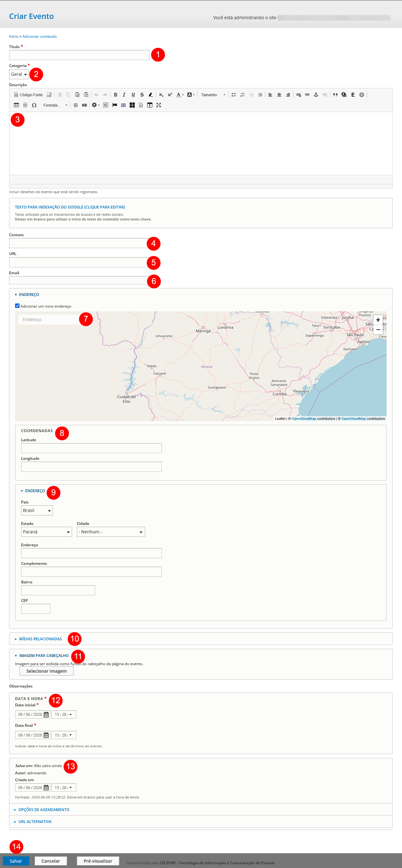Open the Tamanho font size dropdown
The height and width of the screenshot is (868, 402).
[x=213, y=95]
